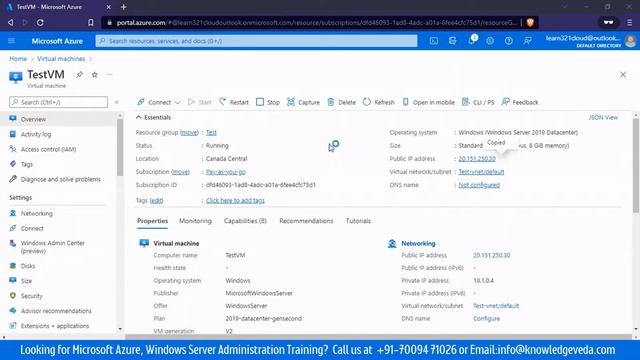Open the TestVM more options ellipsis
The image size is (640, 360).
109,75
